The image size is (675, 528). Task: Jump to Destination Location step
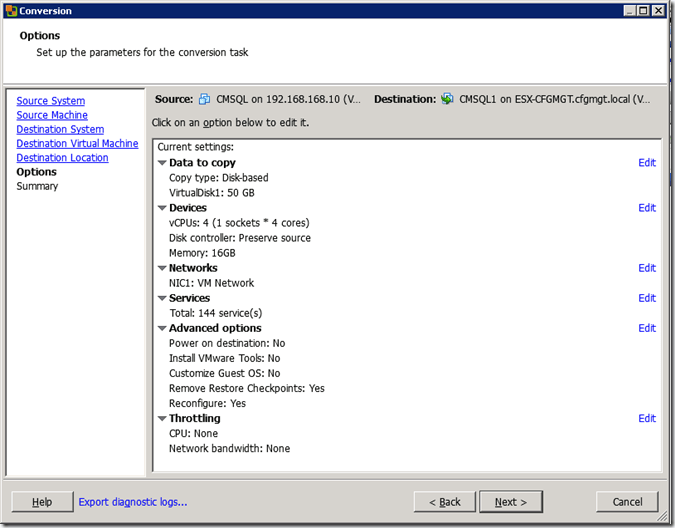pyautogui.click(x=62, y=158)
